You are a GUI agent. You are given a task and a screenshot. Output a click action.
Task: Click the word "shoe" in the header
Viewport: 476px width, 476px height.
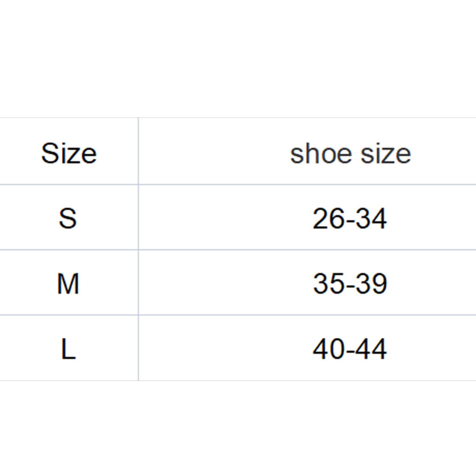[322, 154]
